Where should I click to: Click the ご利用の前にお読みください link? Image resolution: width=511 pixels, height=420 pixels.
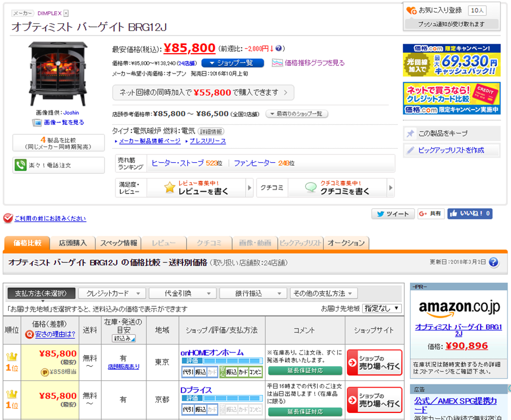(x=50, y=218)
